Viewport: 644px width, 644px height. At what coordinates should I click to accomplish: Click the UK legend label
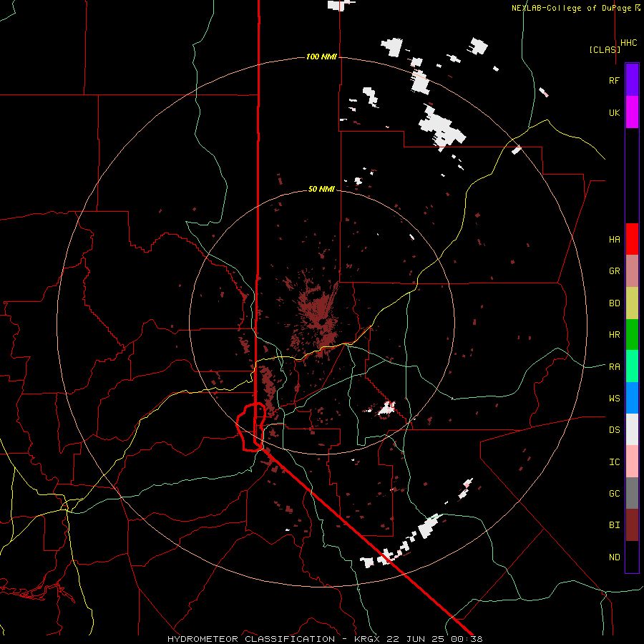(x=614, y=113)
